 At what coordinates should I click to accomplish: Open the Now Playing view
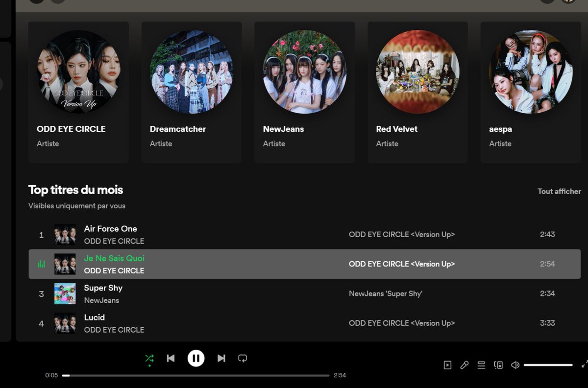coord(447,365)
